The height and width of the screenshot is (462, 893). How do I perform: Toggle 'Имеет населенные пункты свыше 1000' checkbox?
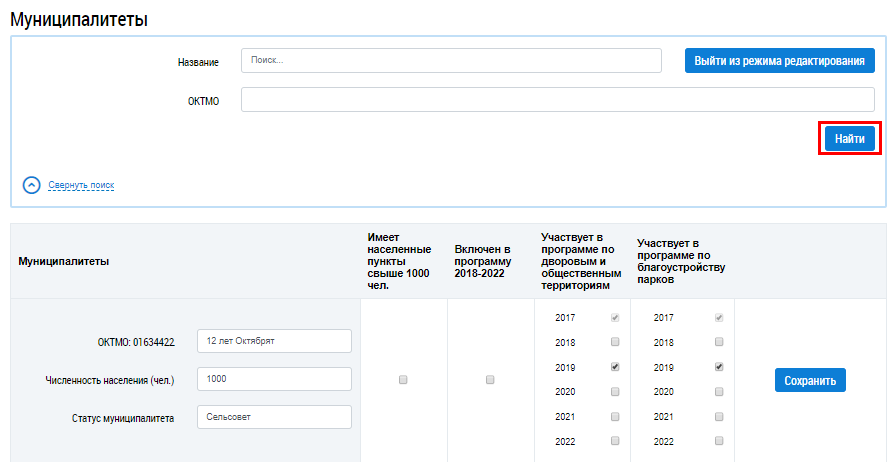(x=403, y=380)
